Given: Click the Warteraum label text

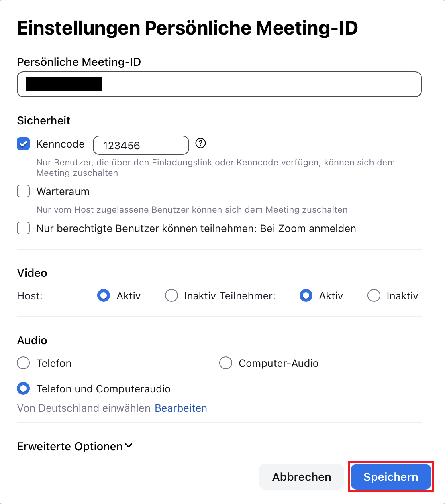Looking at the screenshot, I should (63, 191).
